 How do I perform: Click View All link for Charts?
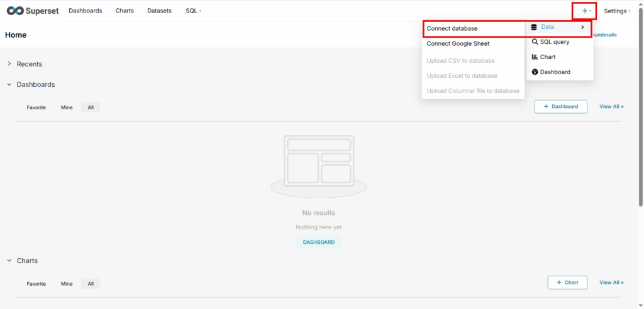pos(611,283)
